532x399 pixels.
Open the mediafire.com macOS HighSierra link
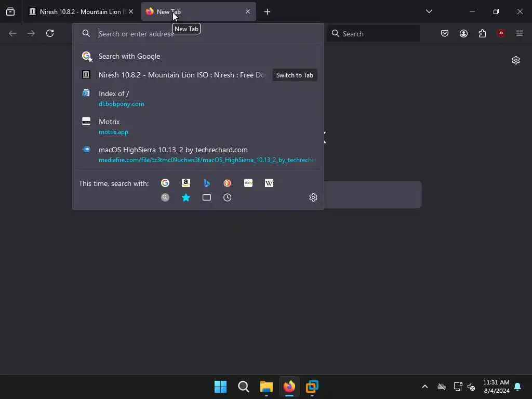click(x=207, y=160)
